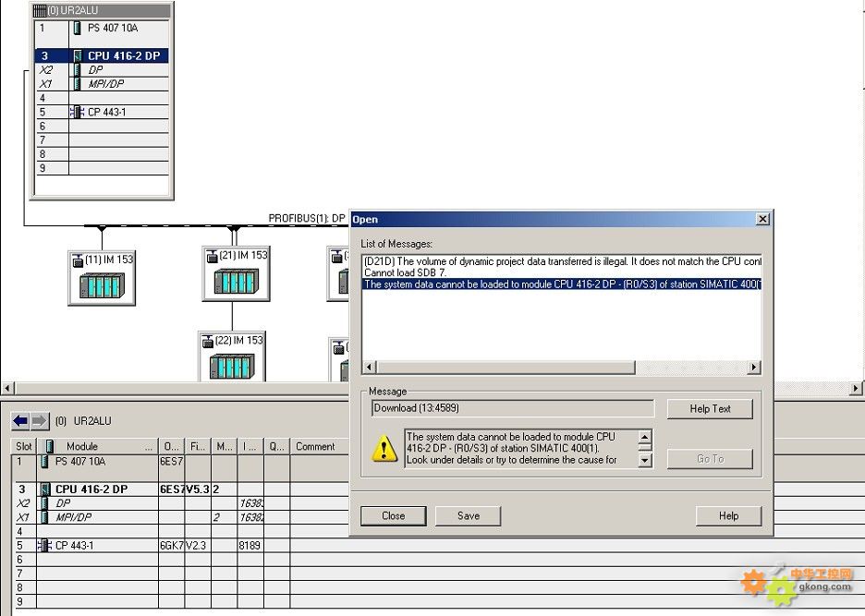
Task: Select the D21D volume message line
Action: [x=562, y=261]
